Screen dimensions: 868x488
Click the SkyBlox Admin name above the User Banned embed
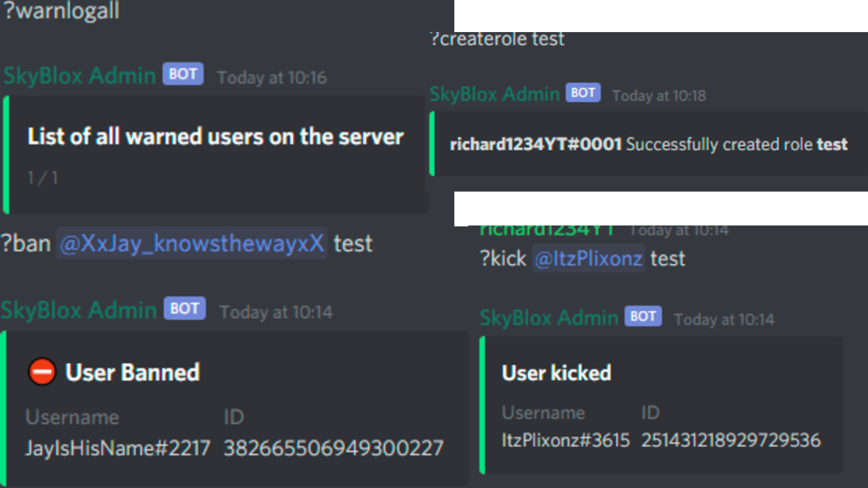79,310
